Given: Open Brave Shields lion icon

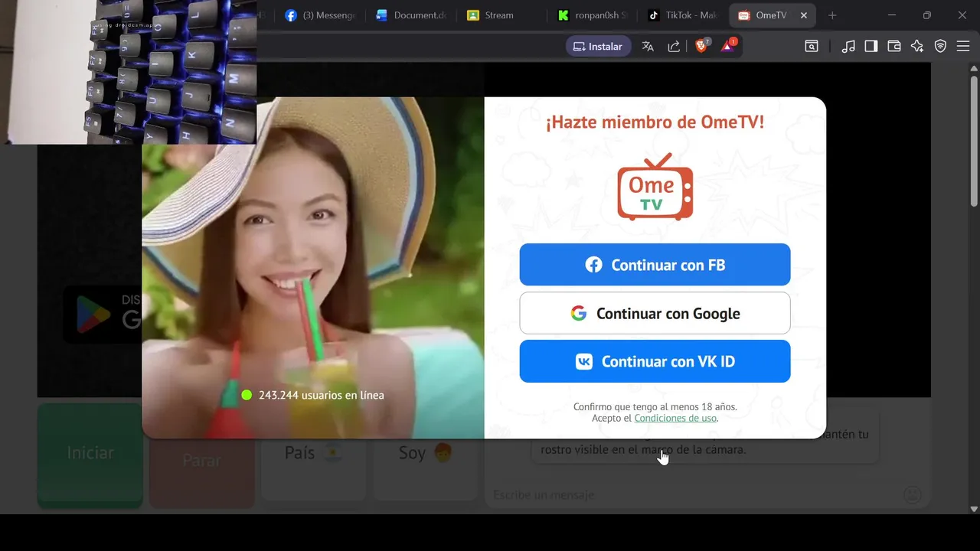Looking at the screenshot, I should pos(701,47).
